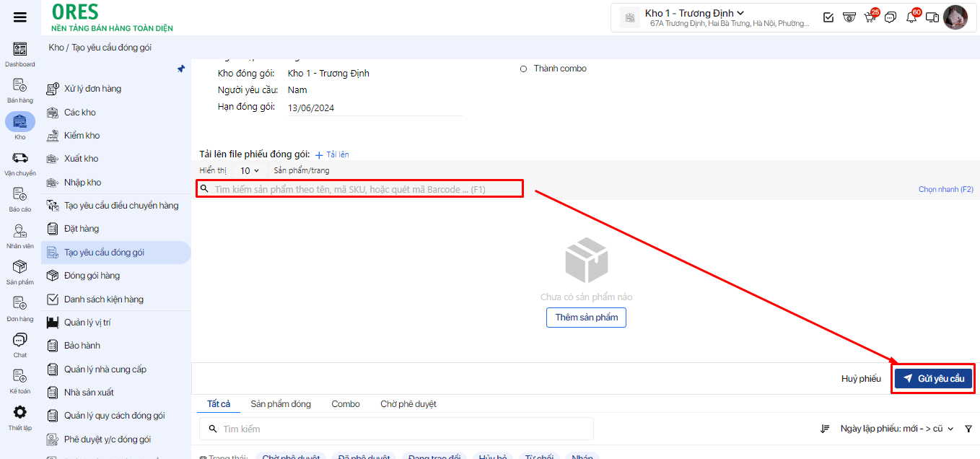Image resolution: width=980 pixels, height=459 pixels.
Task: Switch to the Chờ phê duyệt tab
Action: pyautogui.click(x=408, y=404)
